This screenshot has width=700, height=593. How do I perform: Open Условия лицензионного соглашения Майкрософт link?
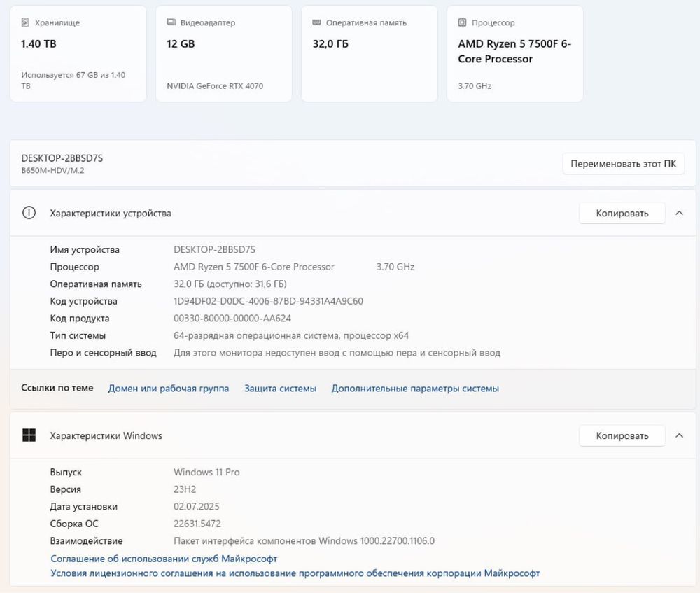[295, 573]
